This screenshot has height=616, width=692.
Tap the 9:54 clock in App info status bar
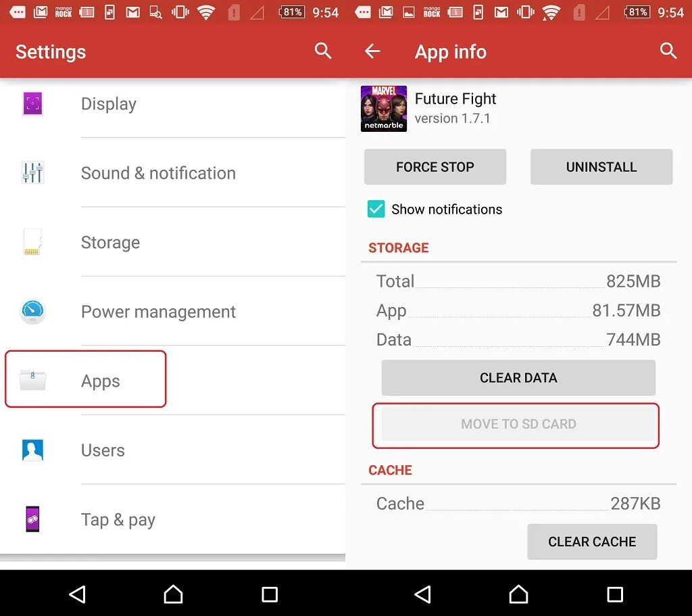[671, 12]
